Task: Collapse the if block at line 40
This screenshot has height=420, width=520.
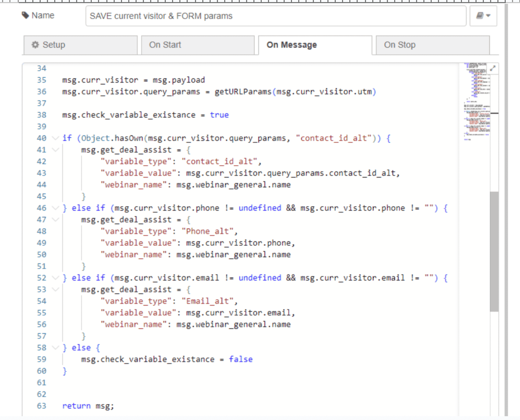Action: tap(55, 138)
